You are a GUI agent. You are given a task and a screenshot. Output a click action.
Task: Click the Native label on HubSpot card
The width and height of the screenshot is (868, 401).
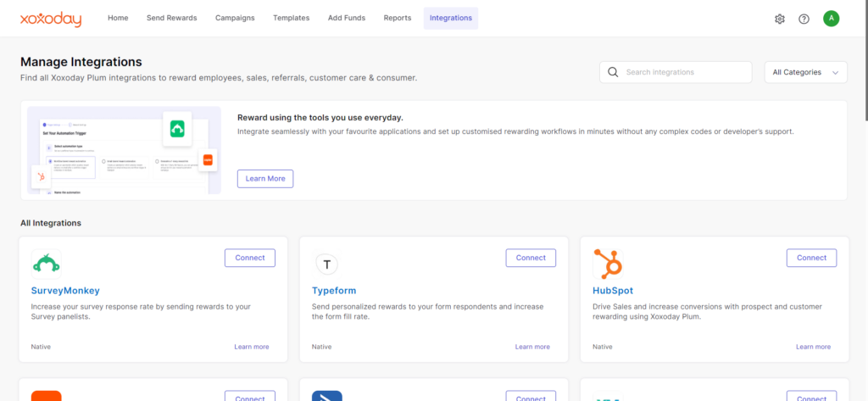pos(603,347)
